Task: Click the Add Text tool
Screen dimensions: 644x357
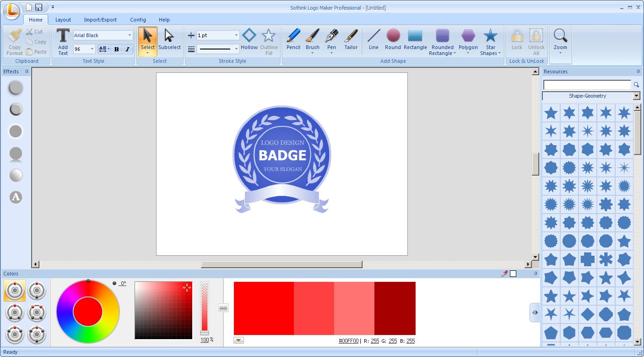Action: click(63, 41)
